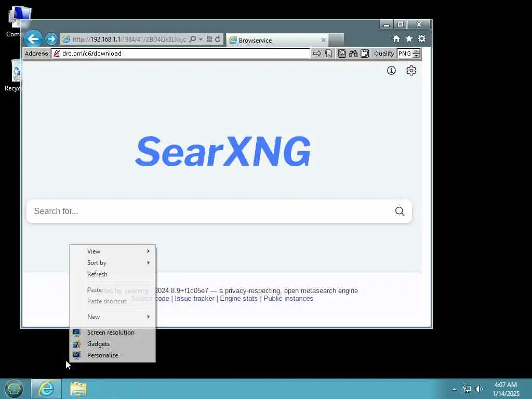Maximize the Internet Explorer window
The height and width of the screenshot is (399, 532).
401,24
